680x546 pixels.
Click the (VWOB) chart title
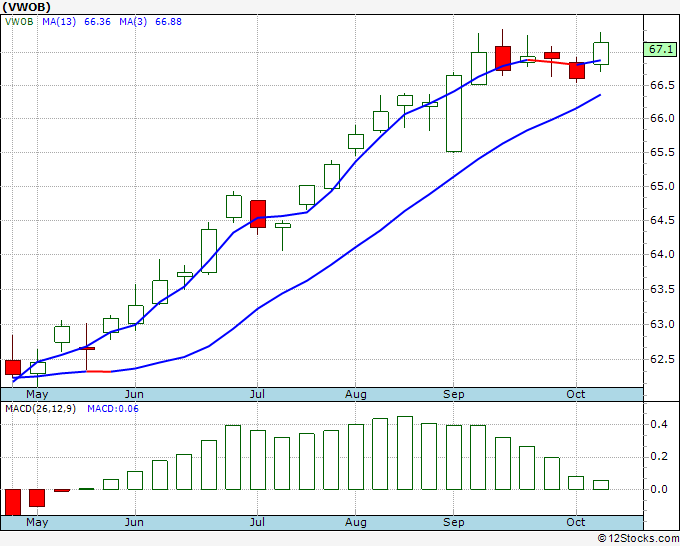click(26, 7)
